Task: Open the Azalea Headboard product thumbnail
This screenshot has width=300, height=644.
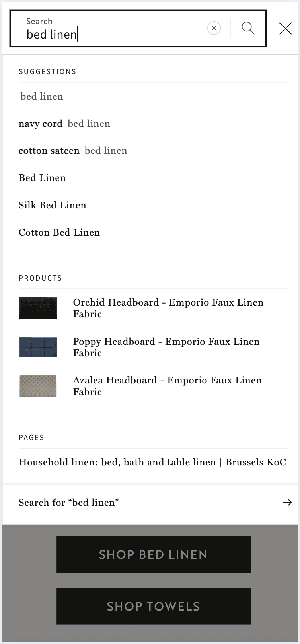Action: coord(38,386)
